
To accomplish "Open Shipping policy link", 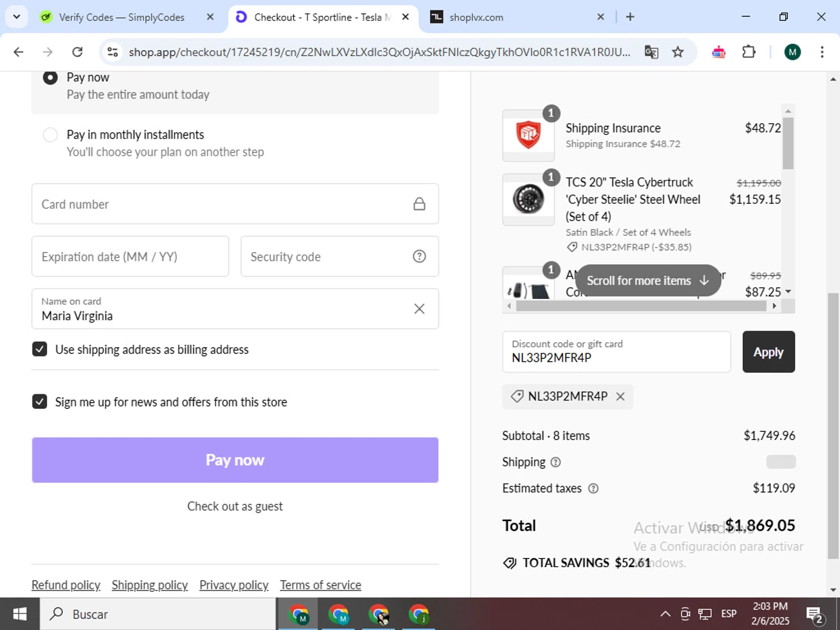I will click(x=150, y=585).
